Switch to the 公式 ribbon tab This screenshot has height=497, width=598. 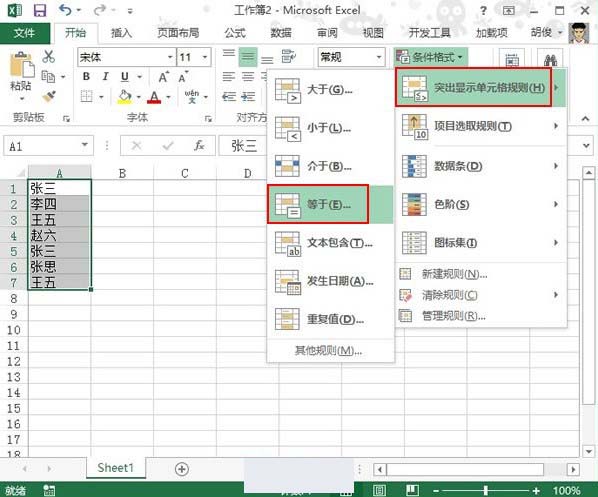click(x=235, y=33)
